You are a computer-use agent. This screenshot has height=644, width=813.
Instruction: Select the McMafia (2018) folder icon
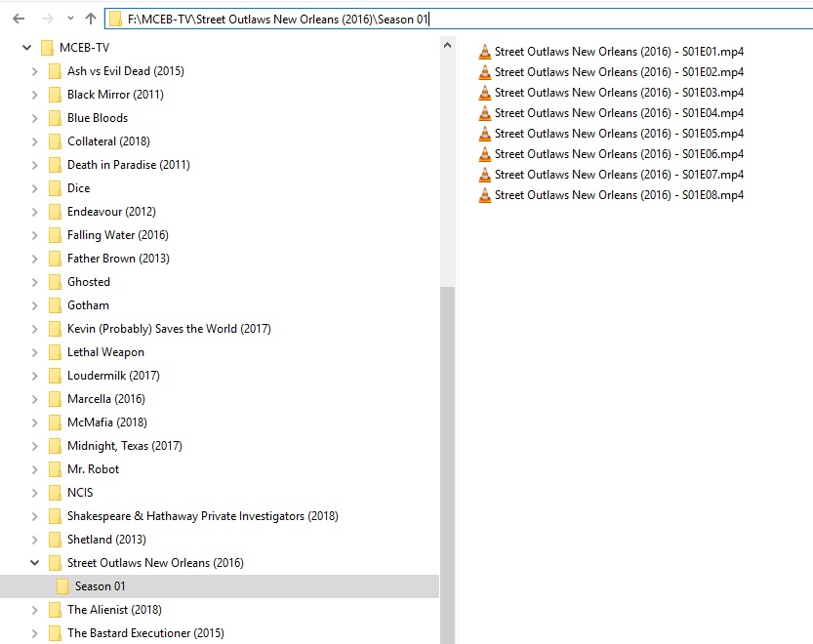coord(55,423)
